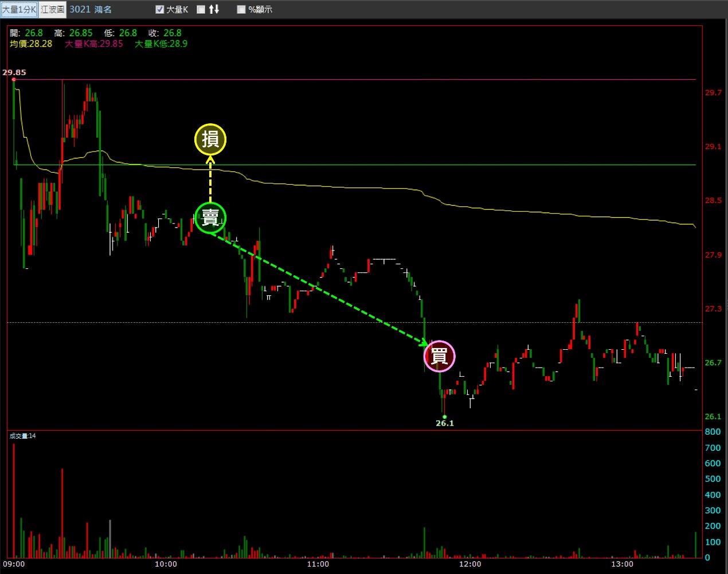Image resolution: width=728 pixels, height=574 pixels.
Task: Select the stock label 3021 鴻名
Action: pyautogui.click(x=91, y=9)
